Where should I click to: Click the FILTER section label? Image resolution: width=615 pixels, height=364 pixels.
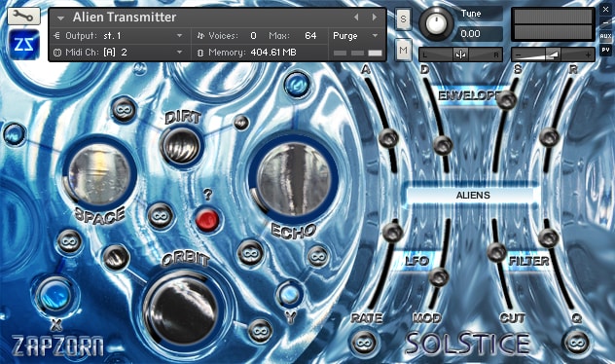(528, 261)
